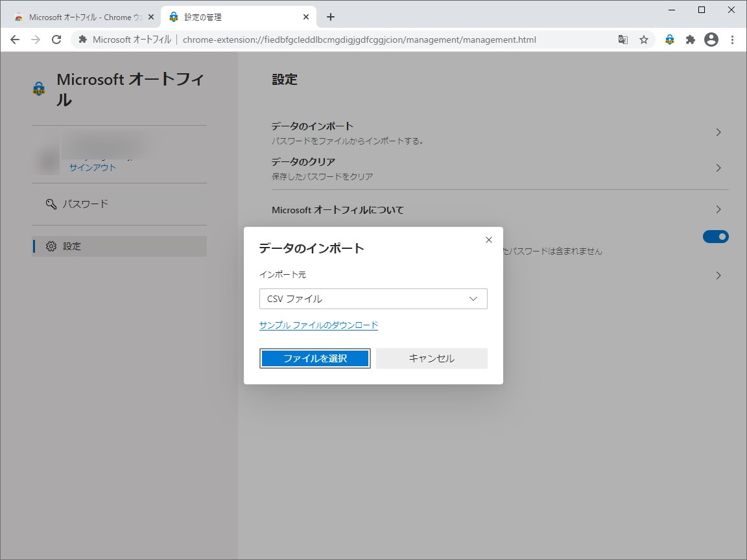Open Chrome's three-dot menu

(733, 40)
